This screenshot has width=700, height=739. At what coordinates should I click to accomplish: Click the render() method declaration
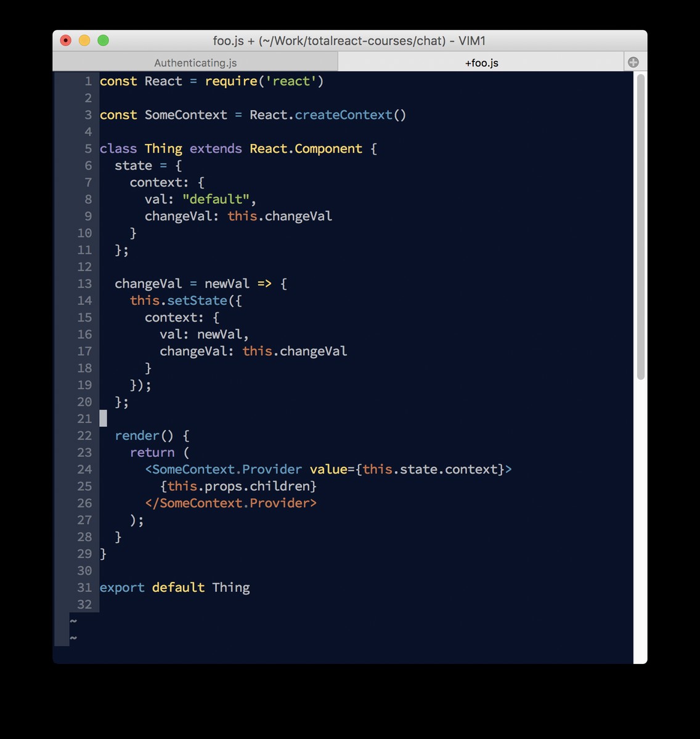[x=146, y=435]
